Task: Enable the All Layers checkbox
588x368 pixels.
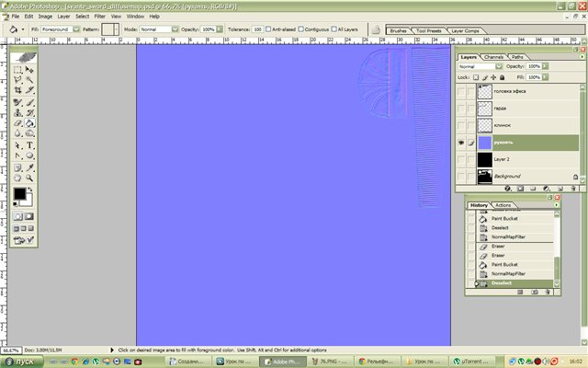Action: pyautogui.click(x=334, y=29)
